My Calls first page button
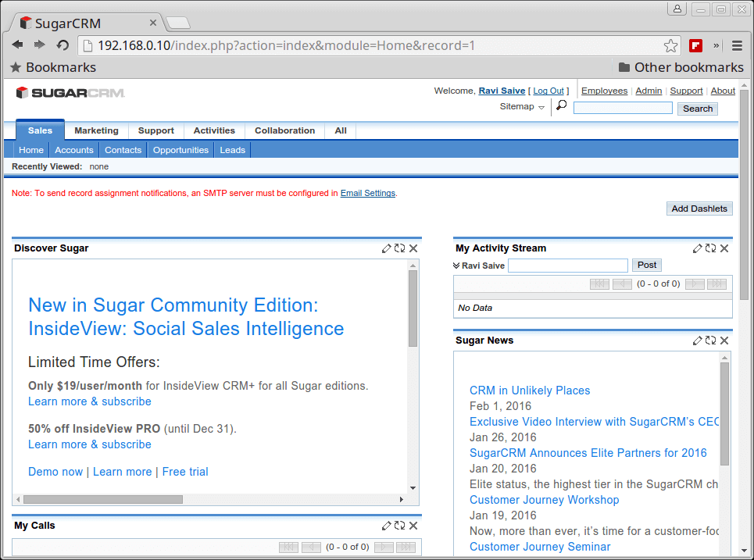The image size is (754, 560). click(288, 547)
